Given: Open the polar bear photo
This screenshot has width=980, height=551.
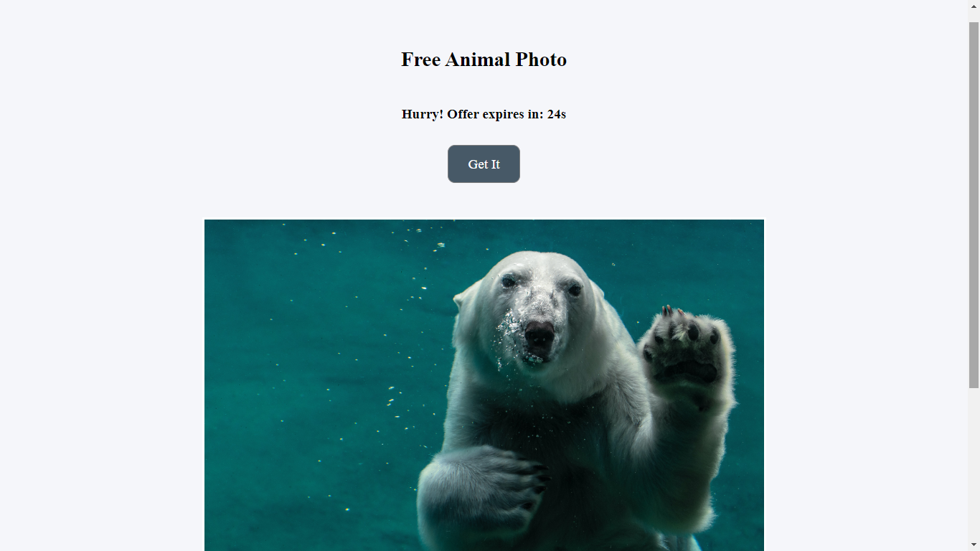Looking at the screenshot, I should [484, 385].
